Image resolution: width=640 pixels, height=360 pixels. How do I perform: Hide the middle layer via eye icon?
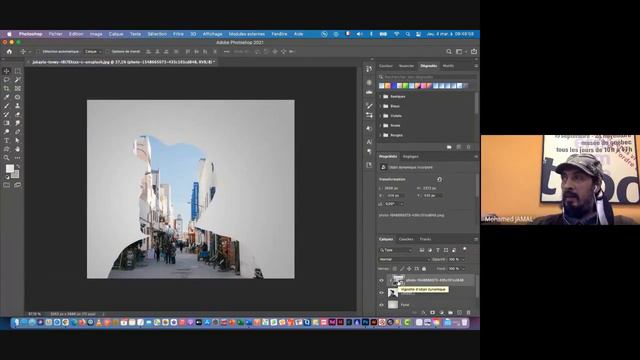coord(382,293)
